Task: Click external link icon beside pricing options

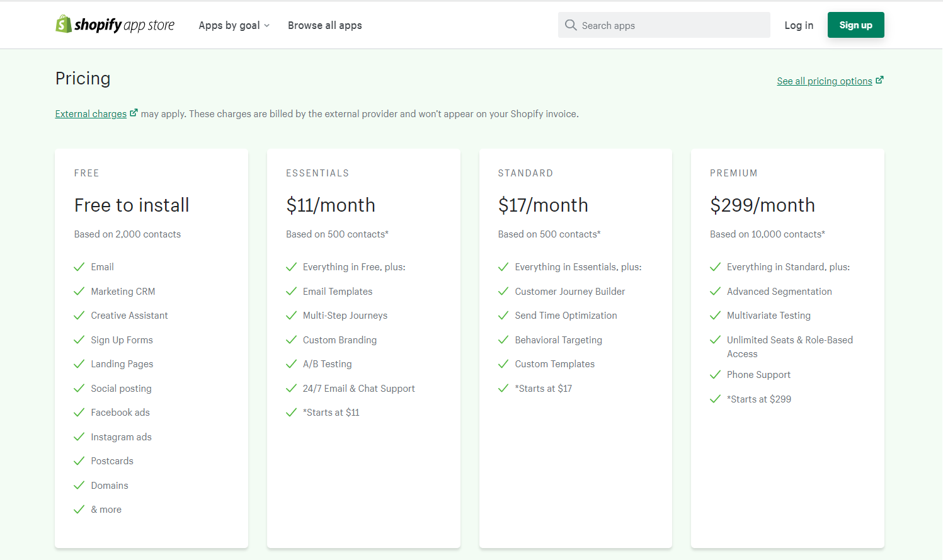Action: pyautogui.click(x=879, y=80)
